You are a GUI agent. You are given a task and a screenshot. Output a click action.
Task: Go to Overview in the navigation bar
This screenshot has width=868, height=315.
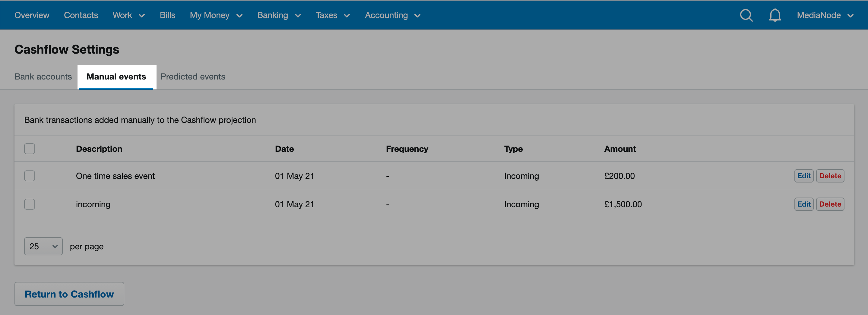[x=32, y=15]
